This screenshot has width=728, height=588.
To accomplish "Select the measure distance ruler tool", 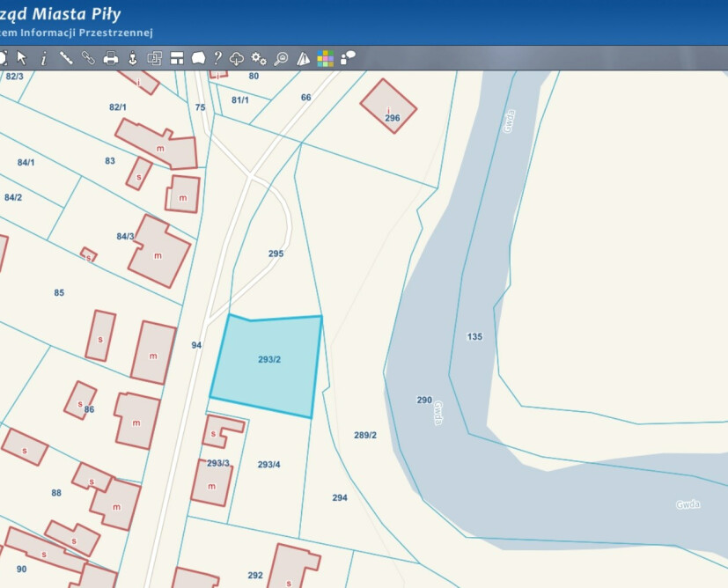I will 66,58.
